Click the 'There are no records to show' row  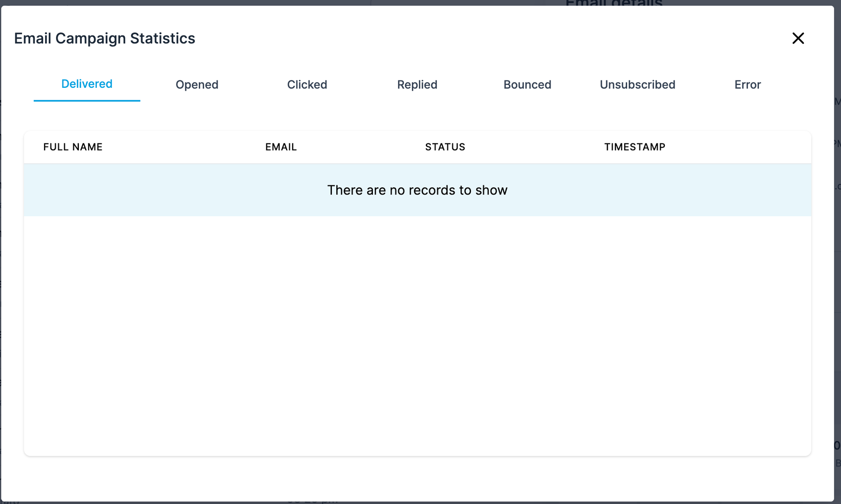pos(417,190)
